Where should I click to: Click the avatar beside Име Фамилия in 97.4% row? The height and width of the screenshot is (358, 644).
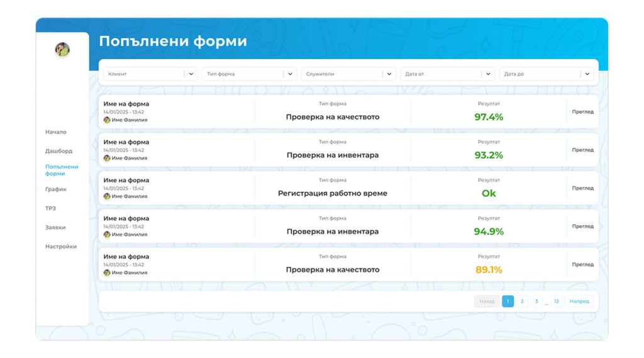coord(107,120)
